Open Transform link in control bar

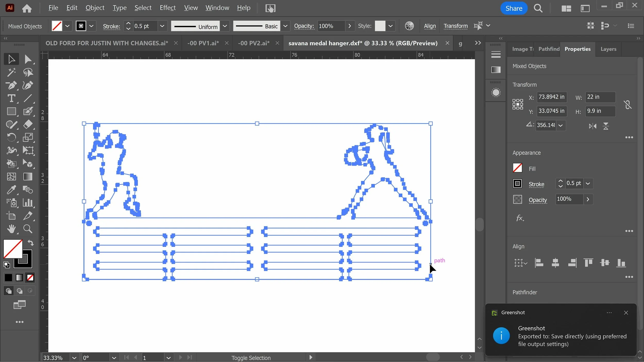tap(455, 26)
